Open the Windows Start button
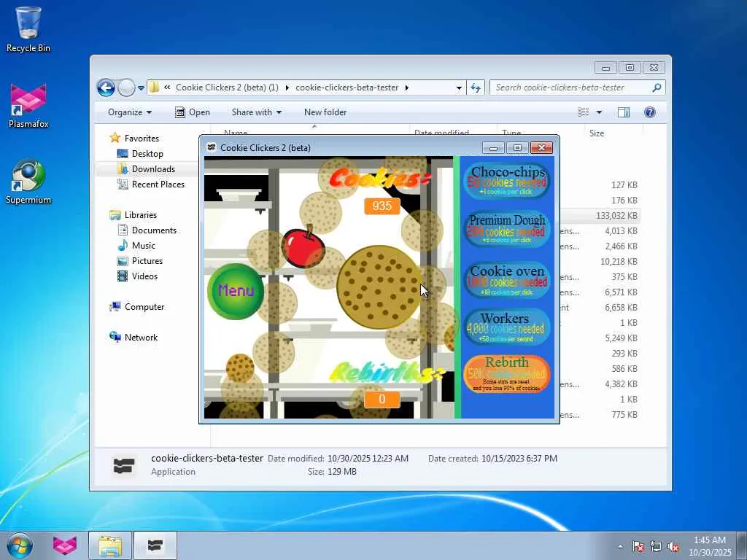Image resolution: width=747 pixels, height=560 pixels. (19, 545)
